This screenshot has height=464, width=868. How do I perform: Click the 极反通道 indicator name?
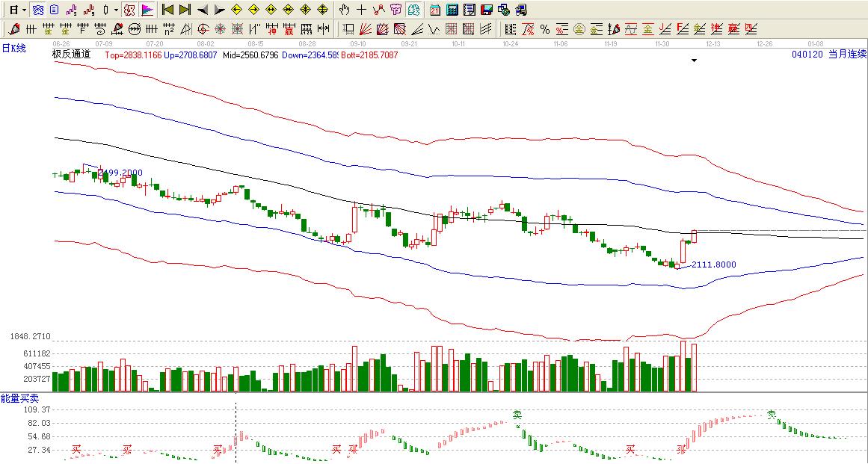point(71,55)
